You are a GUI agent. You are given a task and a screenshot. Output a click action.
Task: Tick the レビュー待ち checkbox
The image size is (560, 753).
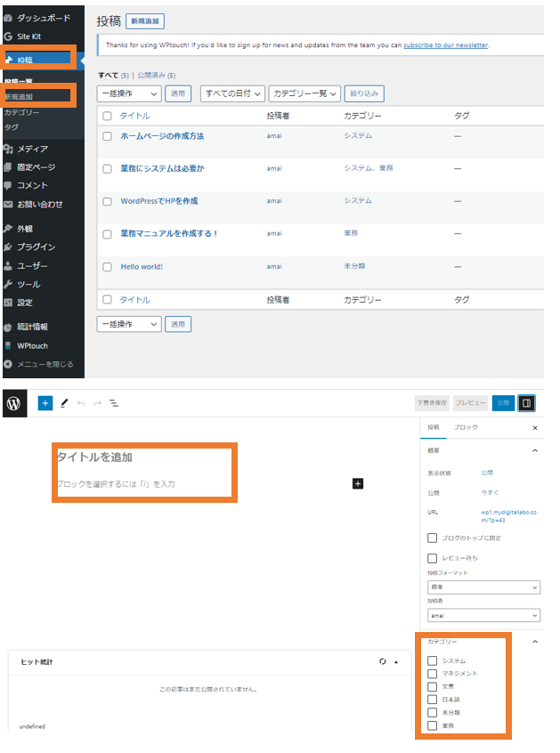point(433,558)
